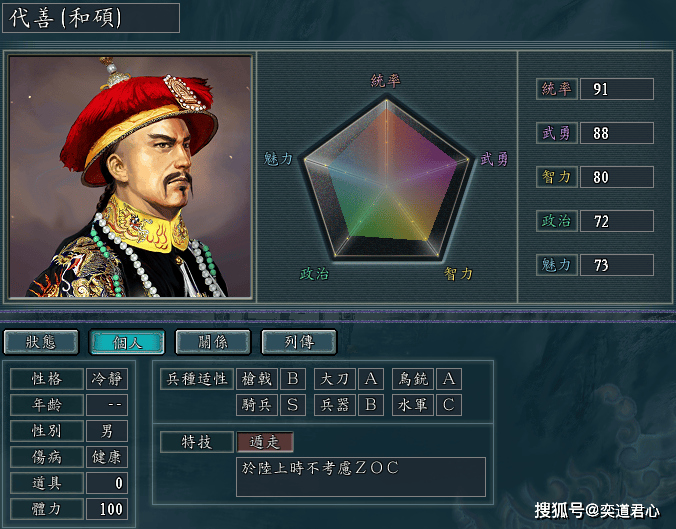Click the 性格 value 冷靜
Viewport: 676px width, 529px height.
107,379
